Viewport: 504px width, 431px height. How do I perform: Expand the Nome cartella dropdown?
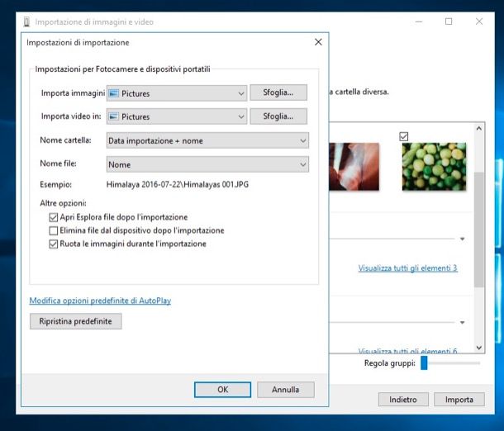click(302, 141)
